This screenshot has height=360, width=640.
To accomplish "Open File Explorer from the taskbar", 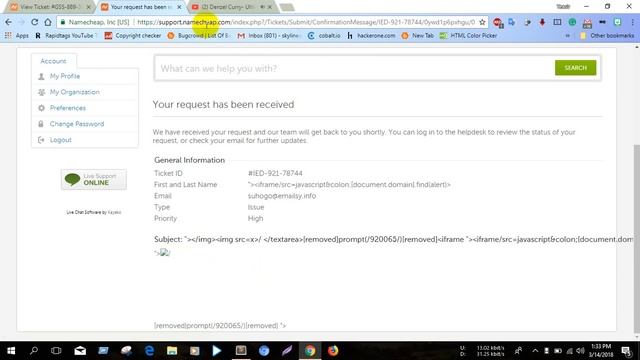I will (x=172, y=351).
